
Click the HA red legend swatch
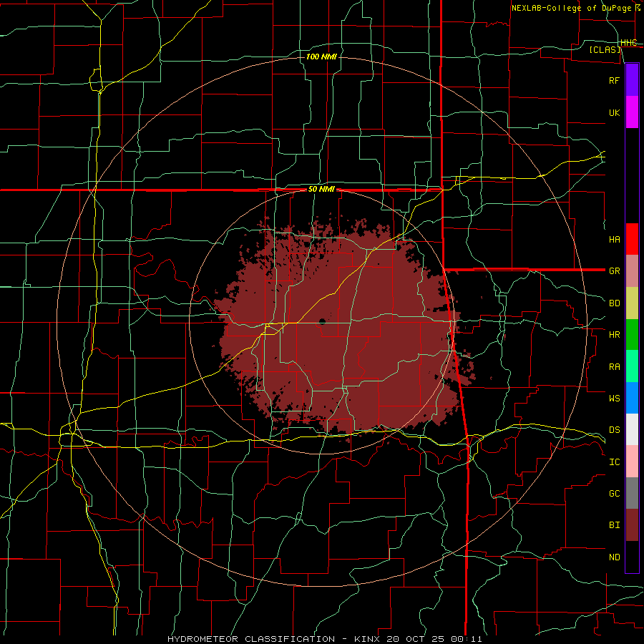point(632,239)
